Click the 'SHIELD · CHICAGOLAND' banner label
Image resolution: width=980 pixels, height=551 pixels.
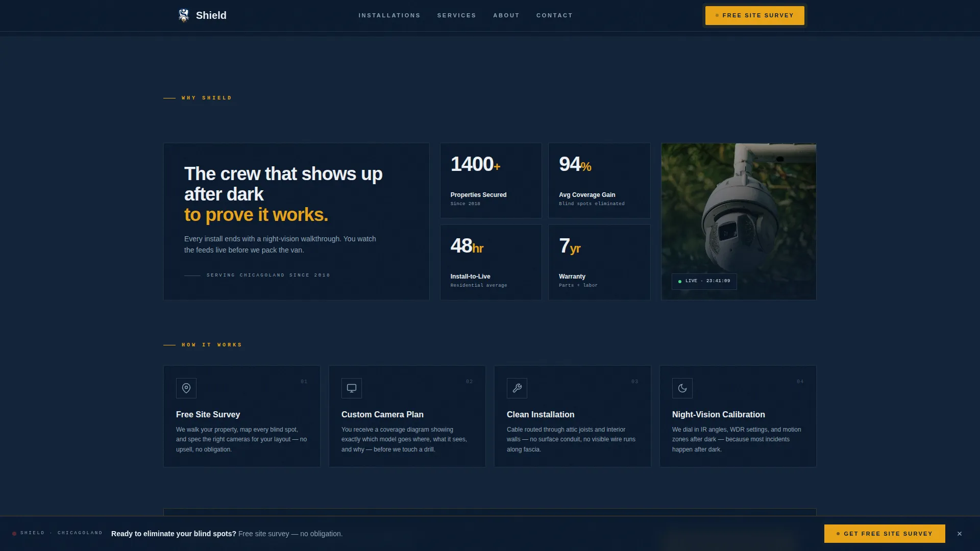[x=61, y=533]
